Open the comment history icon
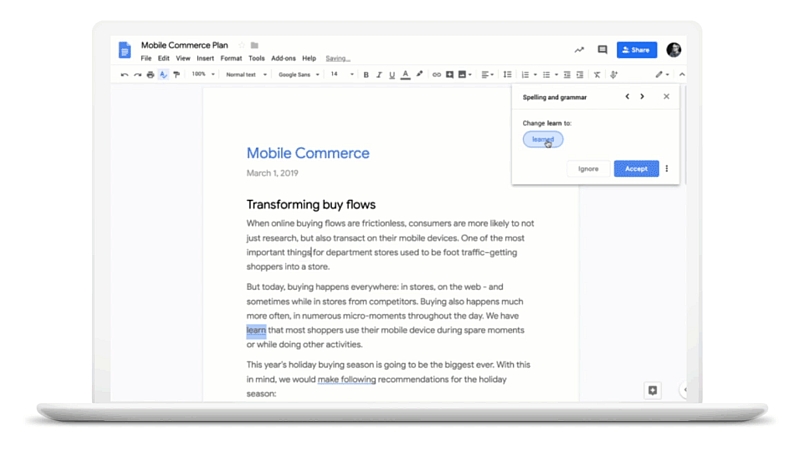The image size is (800, 450). pos(603,49)
